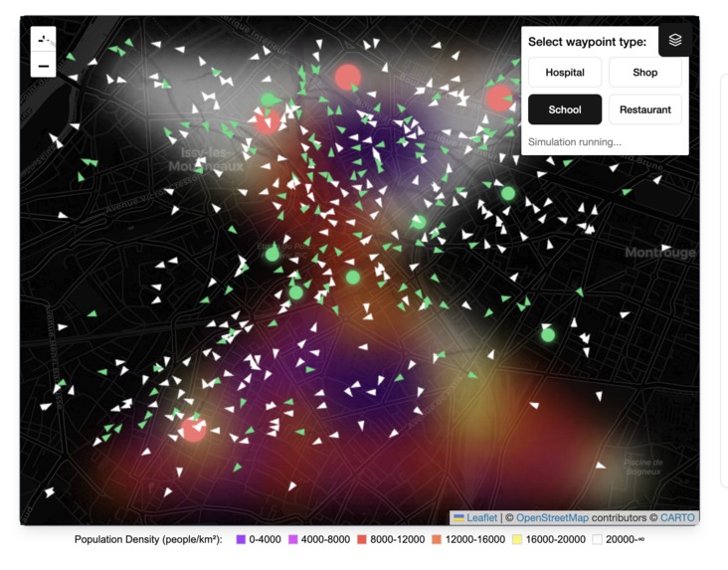The height and width of the screenshot is (570, 728).
Task: Open the OpenStreetMap link
Action: point(552,517)
